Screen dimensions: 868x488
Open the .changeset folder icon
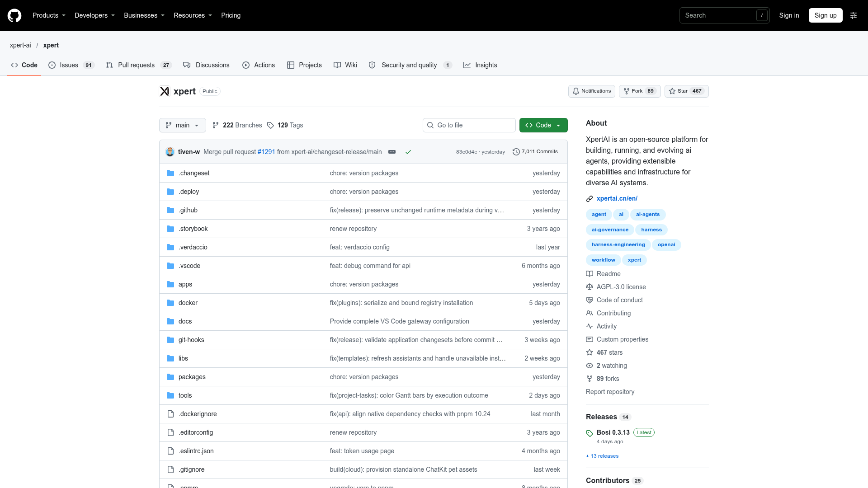pos(170,173)
